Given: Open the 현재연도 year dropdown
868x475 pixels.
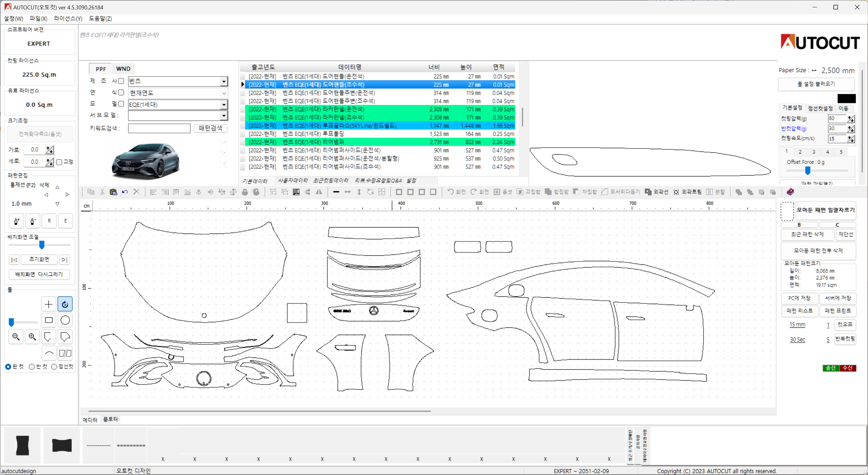Looking at the screenshot, I should pos(224,93).
